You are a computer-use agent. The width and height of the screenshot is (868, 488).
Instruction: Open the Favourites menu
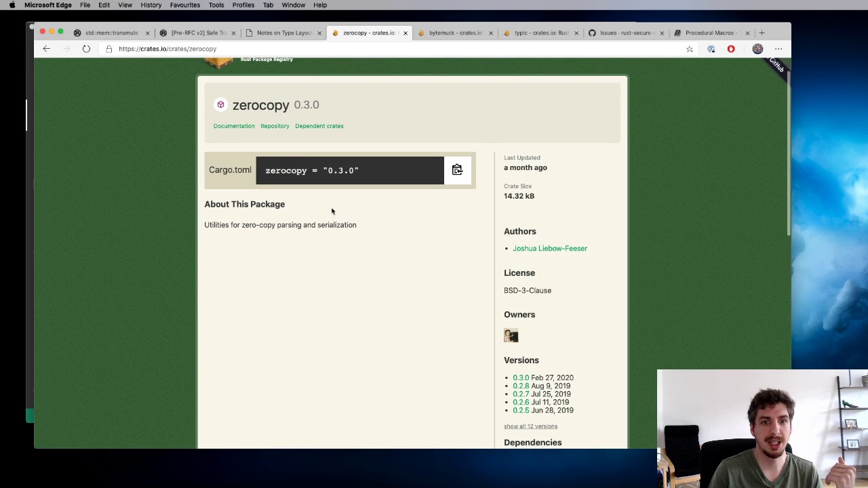185,5
